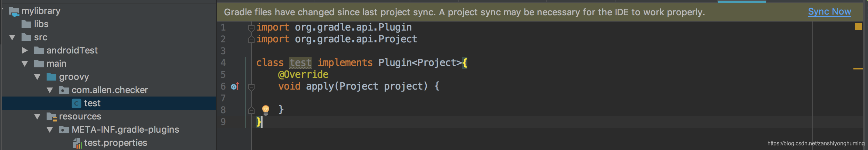Click the androidTest folder icon
The width and height of the screenshot is (868, 150).
coord(39,50)
